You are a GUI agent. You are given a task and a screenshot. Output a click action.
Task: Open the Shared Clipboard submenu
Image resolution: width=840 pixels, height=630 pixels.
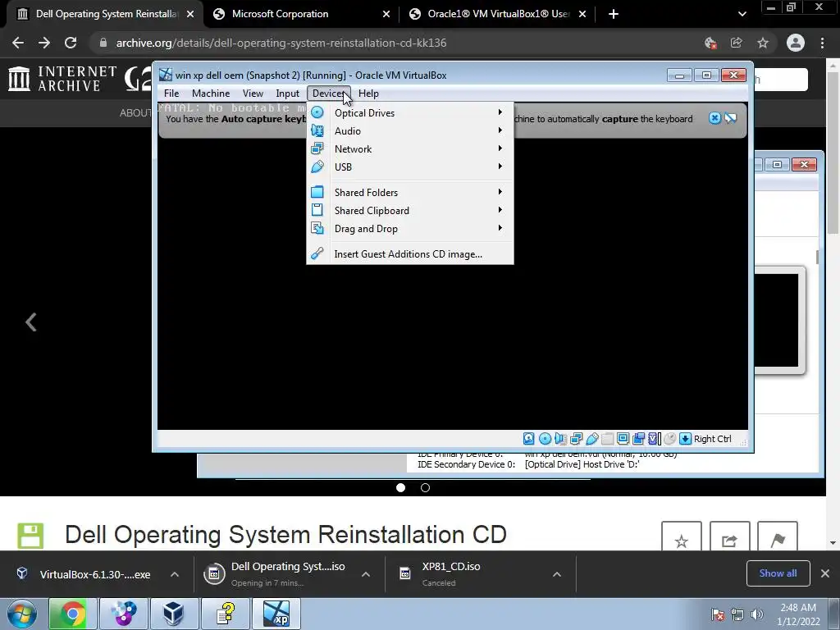click(x=410, y=211)
